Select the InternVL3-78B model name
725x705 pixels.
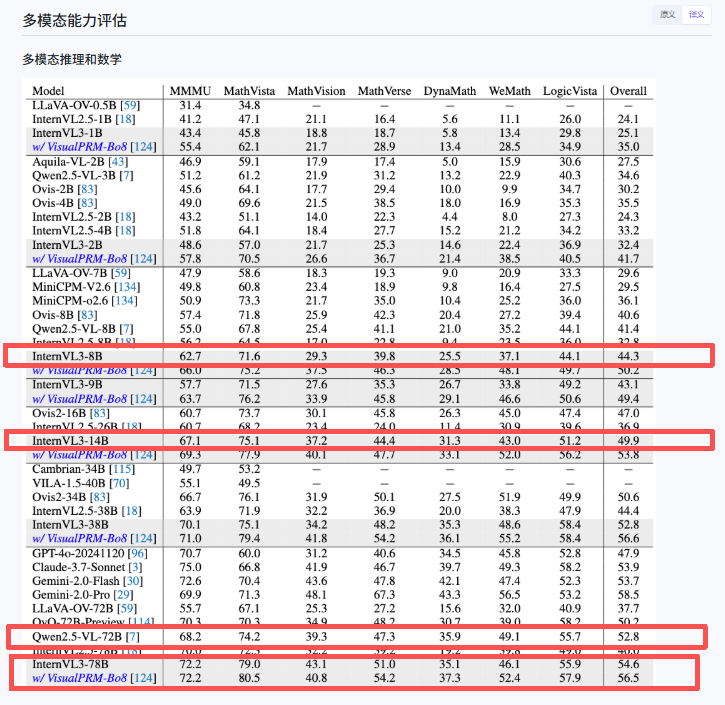click(70, 664)
